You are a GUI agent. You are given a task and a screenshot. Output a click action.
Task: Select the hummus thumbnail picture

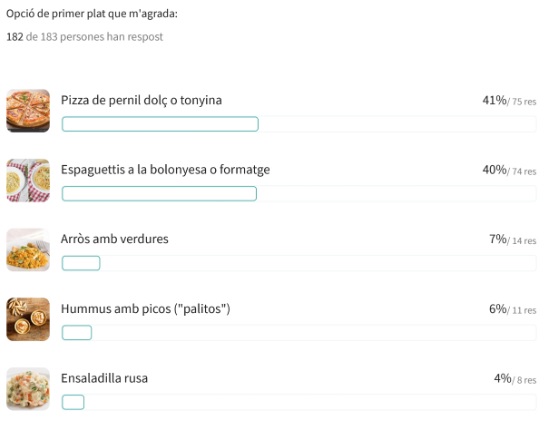pos(28,319)
